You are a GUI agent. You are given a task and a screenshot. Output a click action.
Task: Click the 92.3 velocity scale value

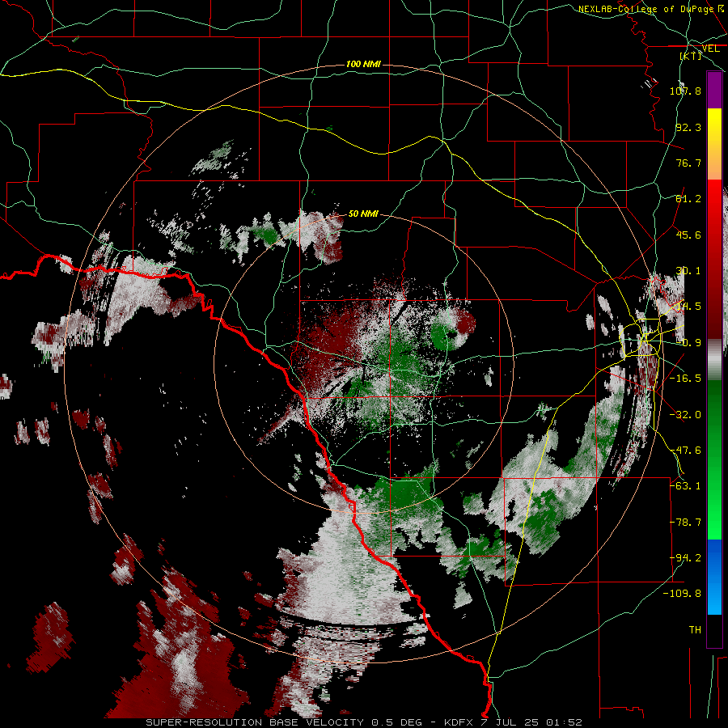(x=688, y=127)
